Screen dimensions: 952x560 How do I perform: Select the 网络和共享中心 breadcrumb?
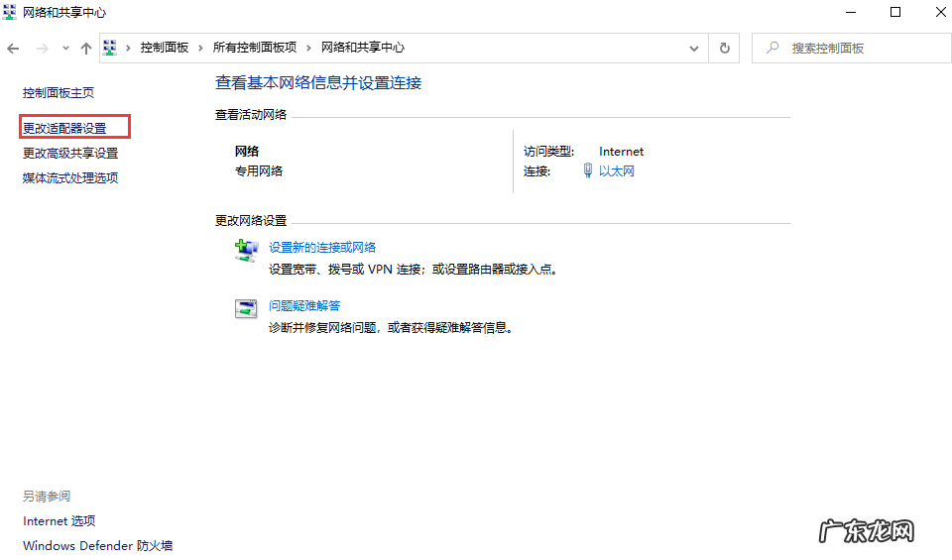coord(363,48)
